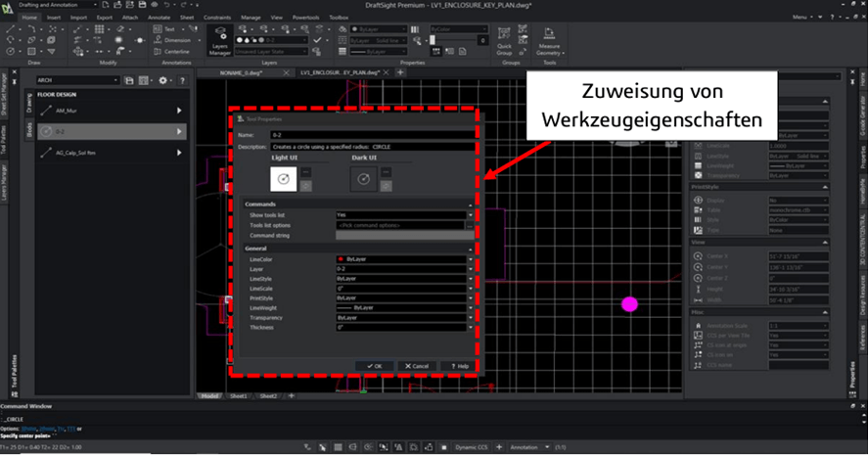Collapse the General section
868x455 pixels.
(470, 249)
